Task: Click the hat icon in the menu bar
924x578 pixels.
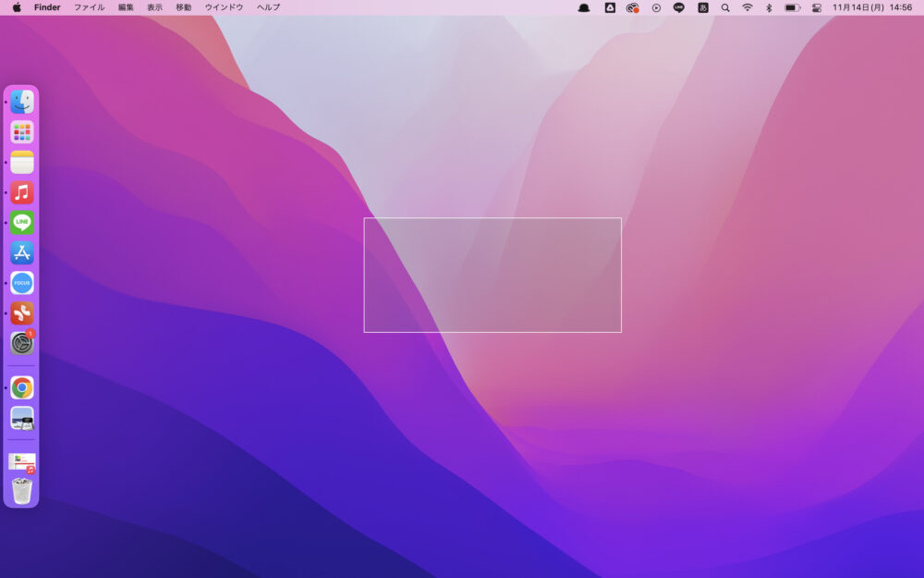Action: click(x=584, y=7)
